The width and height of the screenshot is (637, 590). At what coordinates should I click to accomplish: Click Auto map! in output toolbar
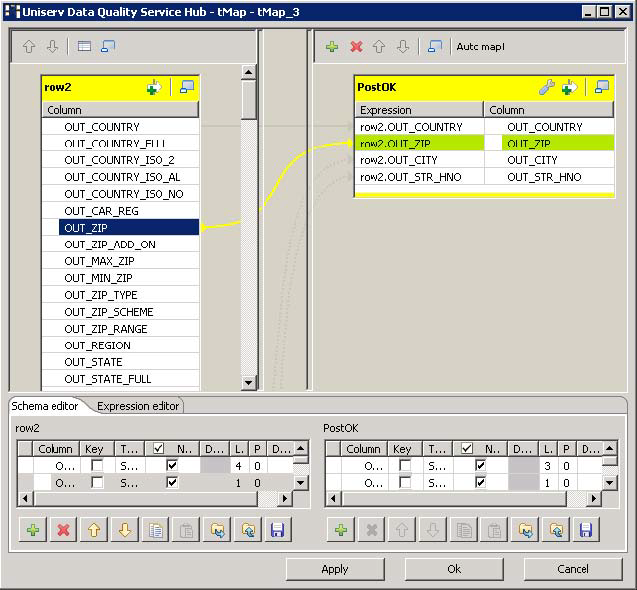(481, 47)
